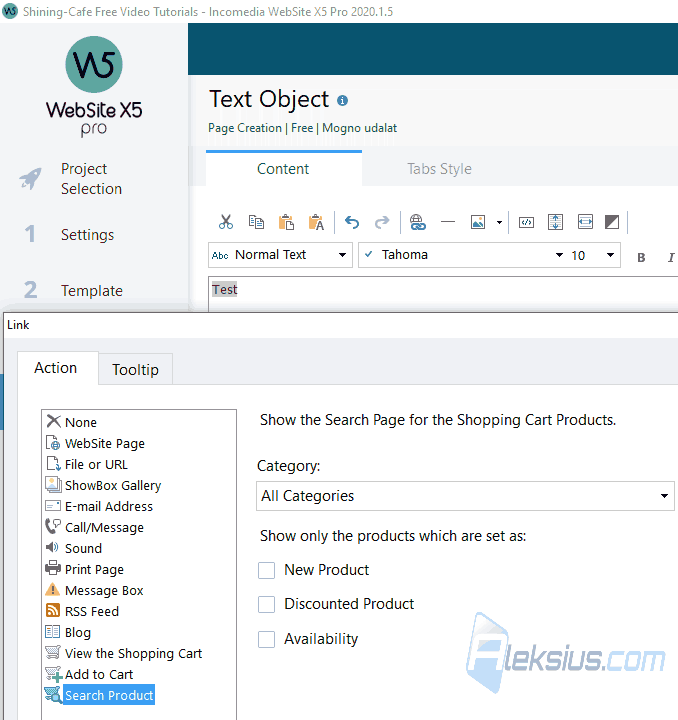Choose View the Shopping Cart action

(124, 653)
